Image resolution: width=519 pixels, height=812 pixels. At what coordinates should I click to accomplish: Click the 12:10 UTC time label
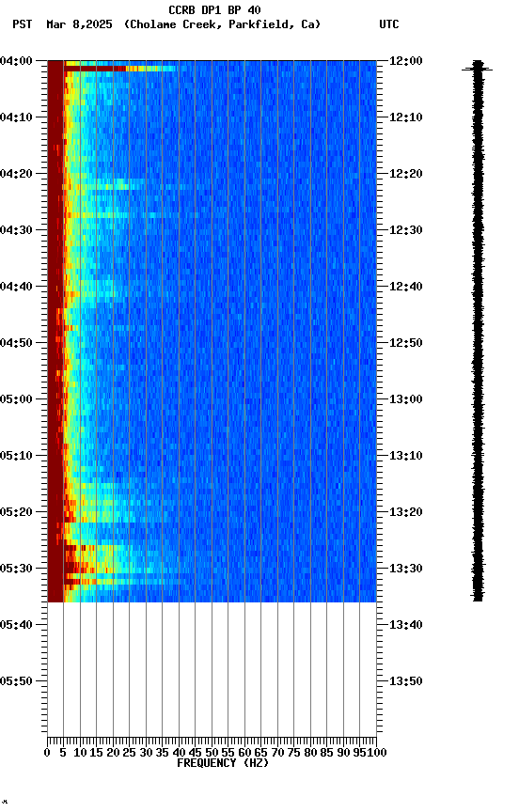click(x=406, y=117)
